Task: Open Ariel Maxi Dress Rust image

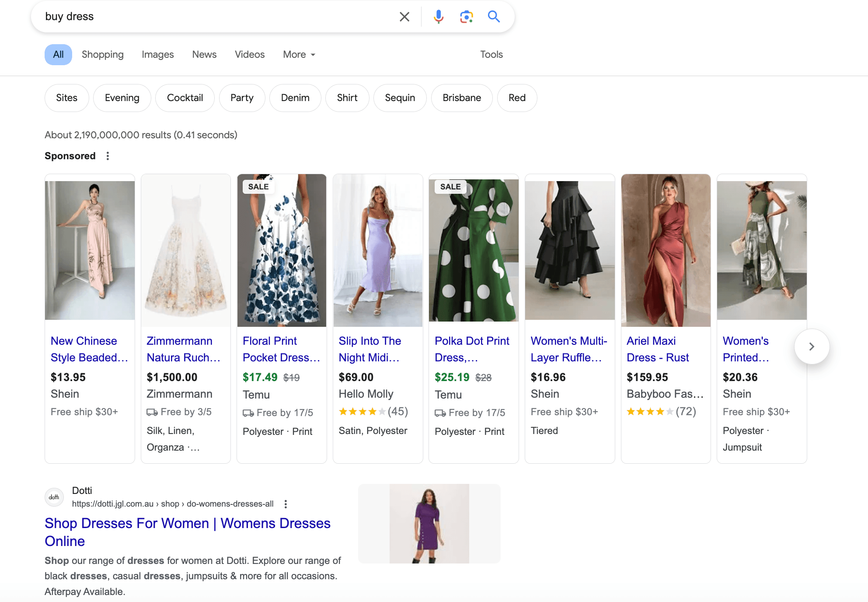Action: coord(666,250)
